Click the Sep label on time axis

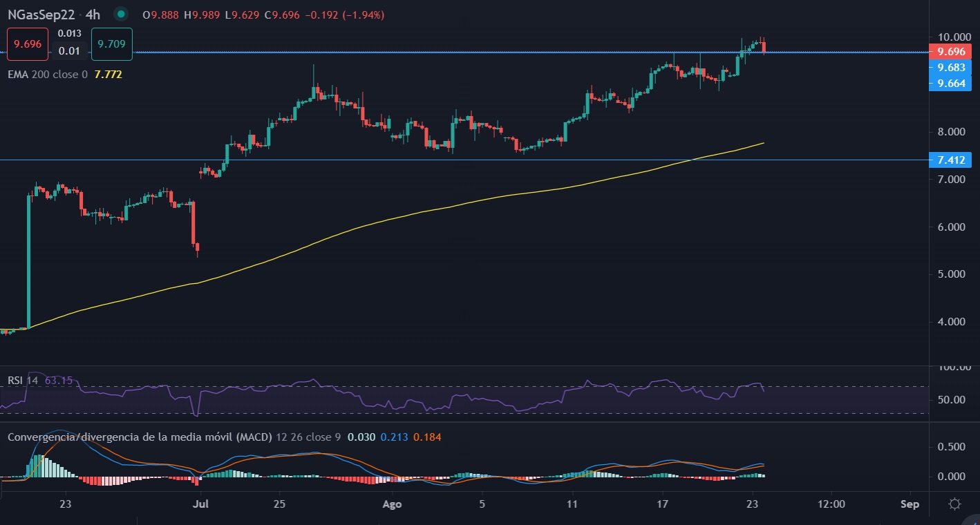(910, 504)
